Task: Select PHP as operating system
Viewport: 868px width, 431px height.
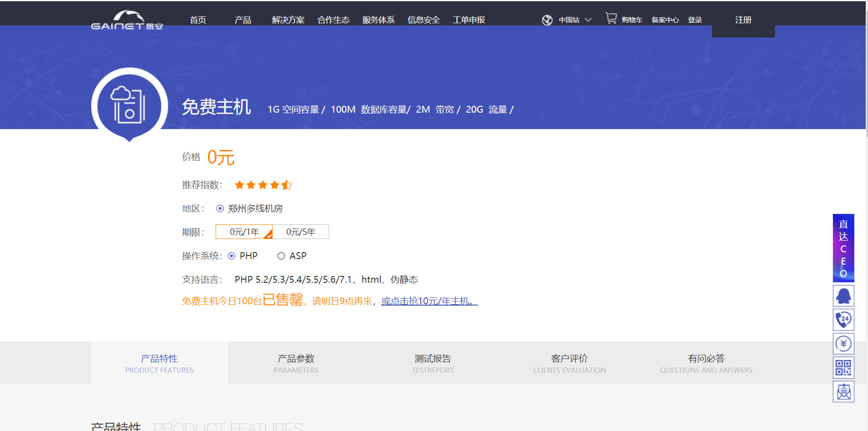Action: [232, 256]
